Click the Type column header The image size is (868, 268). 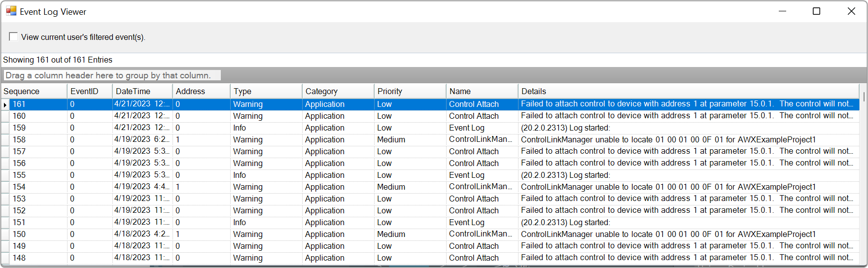tap(266, 91)
